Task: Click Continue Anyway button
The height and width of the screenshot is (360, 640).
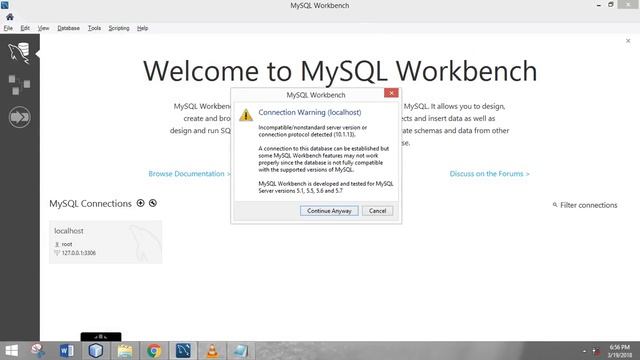Action: pyautogui.click(x=329, y=211)
